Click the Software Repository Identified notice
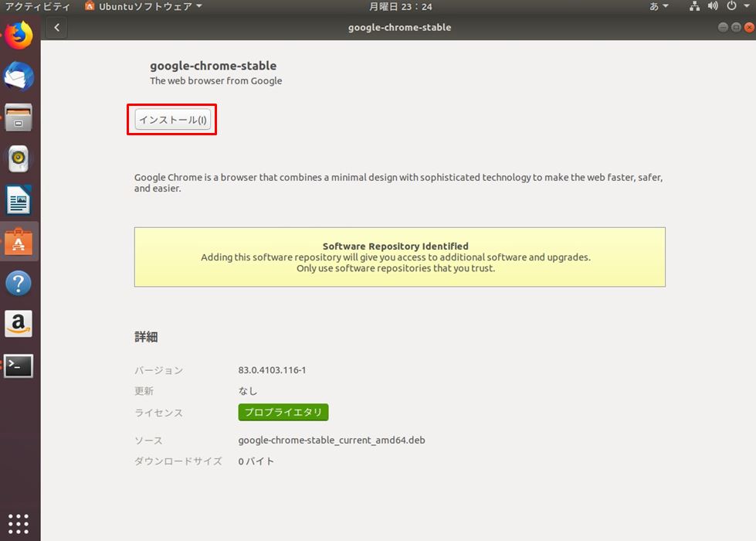Image resolution: width=756 pixels, height=541 pixels. pos(400,257)
